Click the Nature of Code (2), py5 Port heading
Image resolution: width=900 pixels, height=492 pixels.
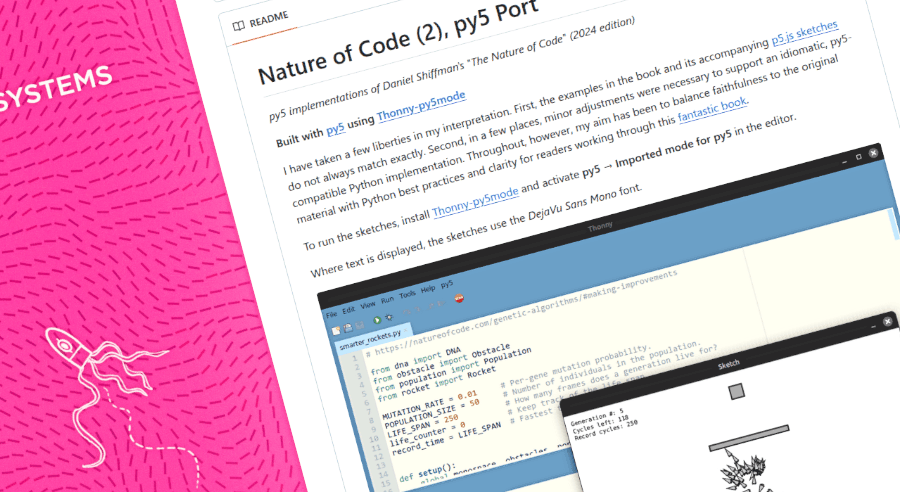click(398, 41)
